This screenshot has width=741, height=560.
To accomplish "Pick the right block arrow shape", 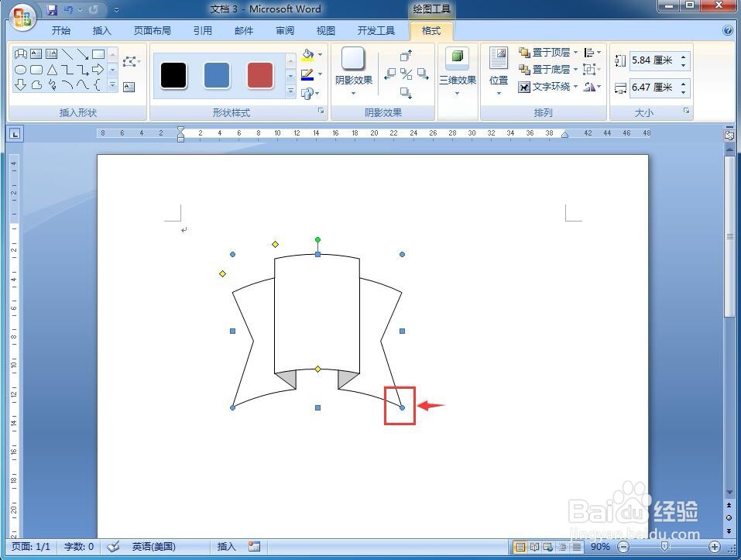I will click(98, 70).
